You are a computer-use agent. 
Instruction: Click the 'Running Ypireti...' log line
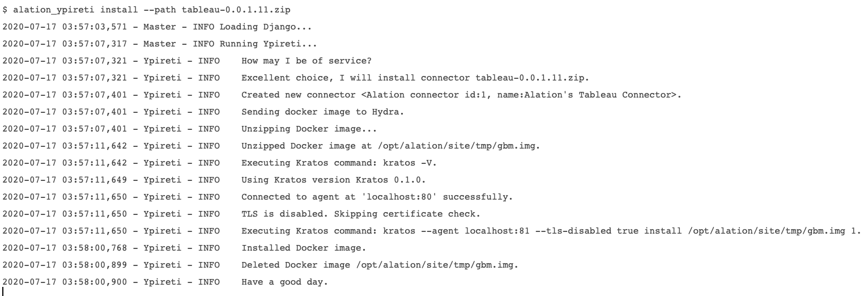pos(159,44)
